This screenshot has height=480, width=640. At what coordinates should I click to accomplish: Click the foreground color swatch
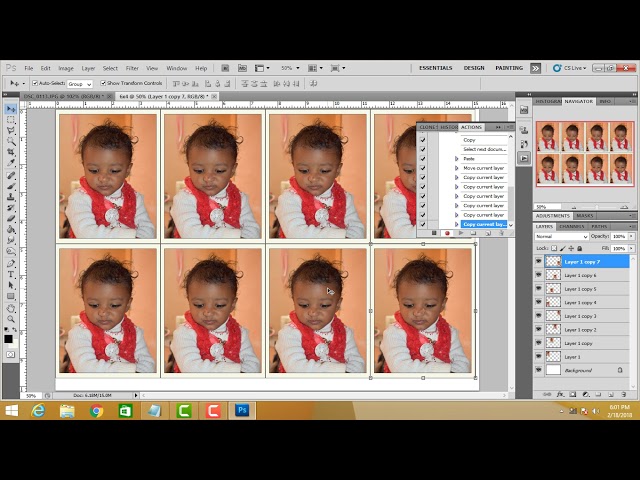(8, 339)
